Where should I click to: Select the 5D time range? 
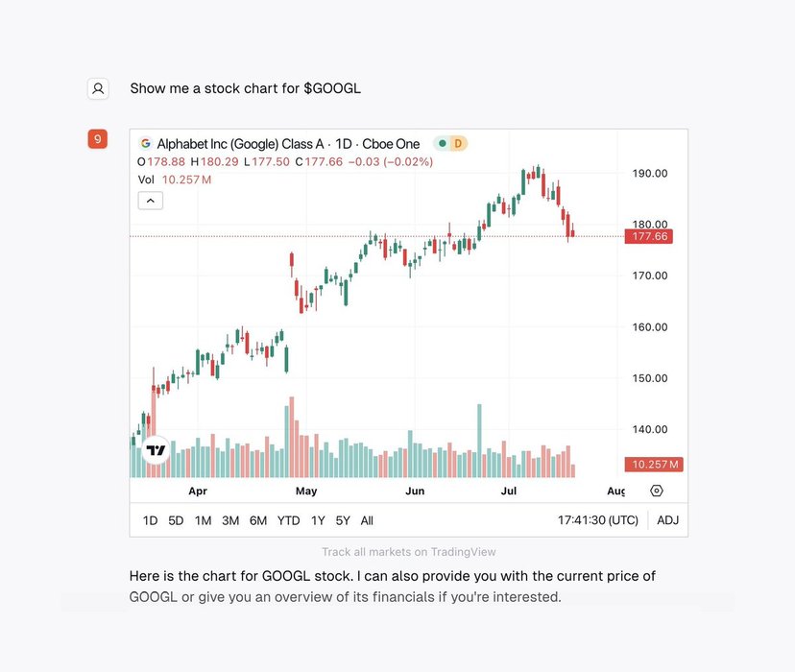point(176,520)
